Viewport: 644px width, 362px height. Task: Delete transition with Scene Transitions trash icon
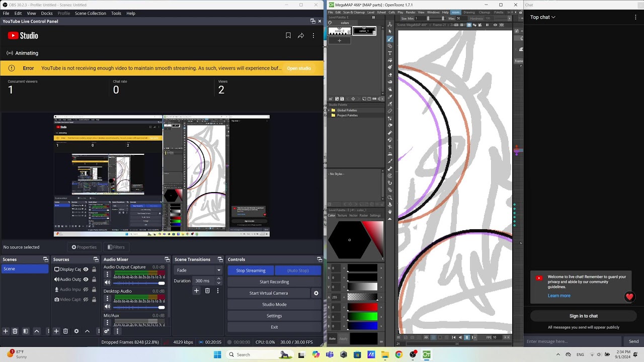207,291
